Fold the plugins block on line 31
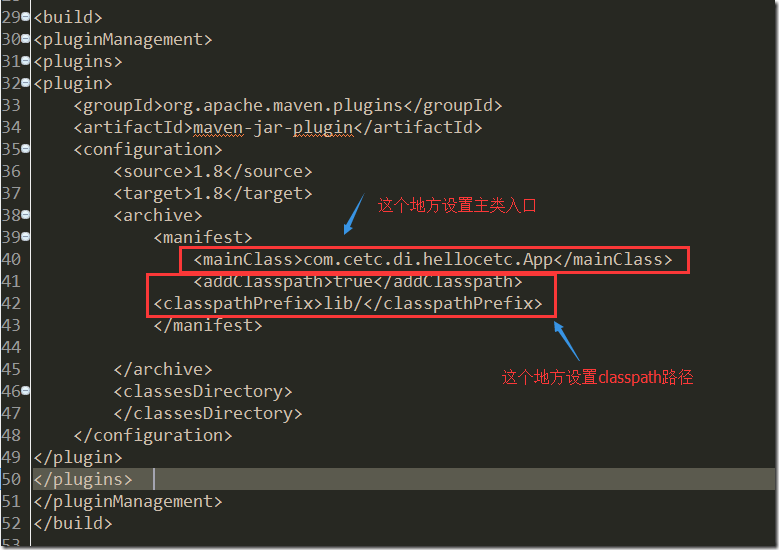Image resolution: width=779 pixels, height=550 pixels. (x=26, y=62)
